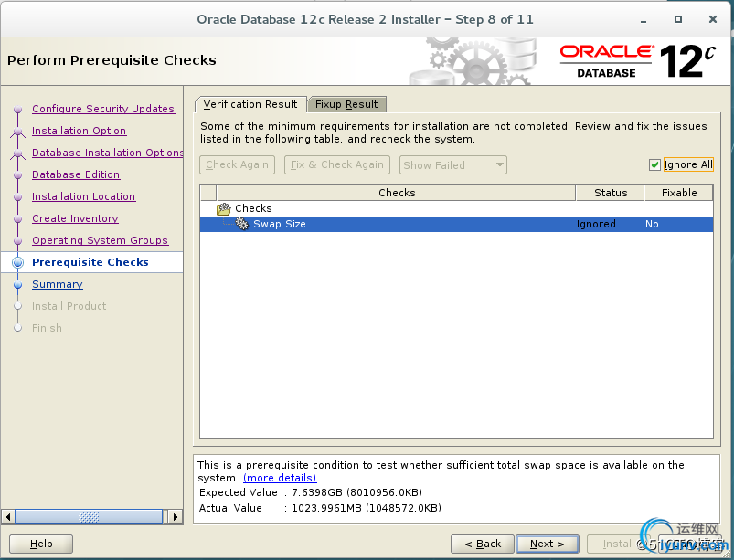734x560 pixels.
Task: Open Help for the installer
Action: (41, 544)
